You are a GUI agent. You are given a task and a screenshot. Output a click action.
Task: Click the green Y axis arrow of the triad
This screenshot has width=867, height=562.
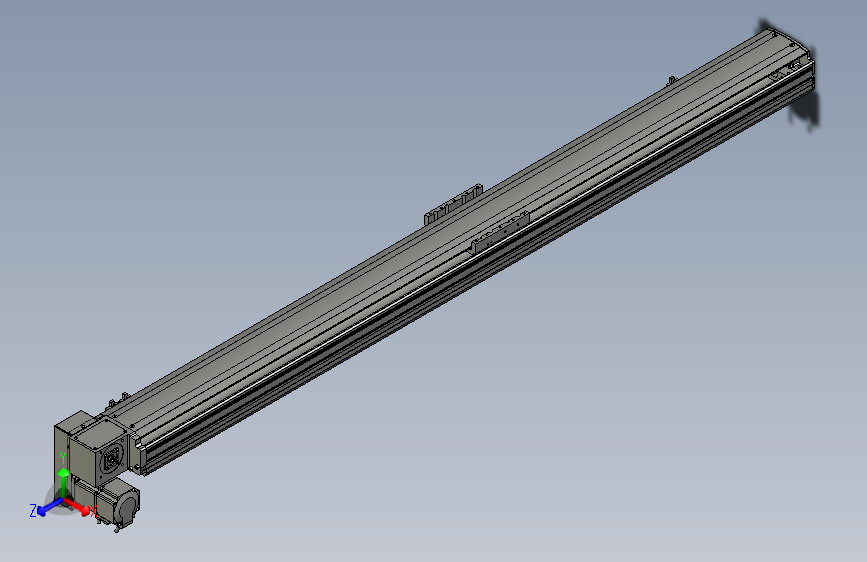pos(63,484)
